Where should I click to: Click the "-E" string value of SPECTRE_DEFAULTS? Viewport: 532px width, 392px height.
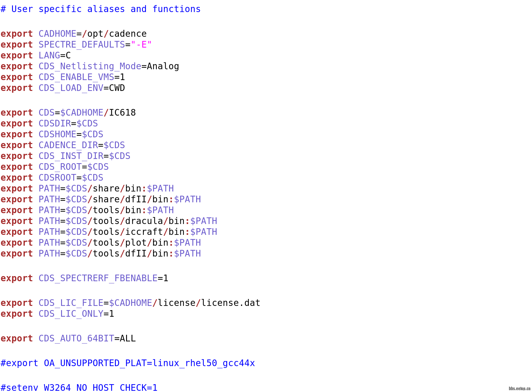141,45
